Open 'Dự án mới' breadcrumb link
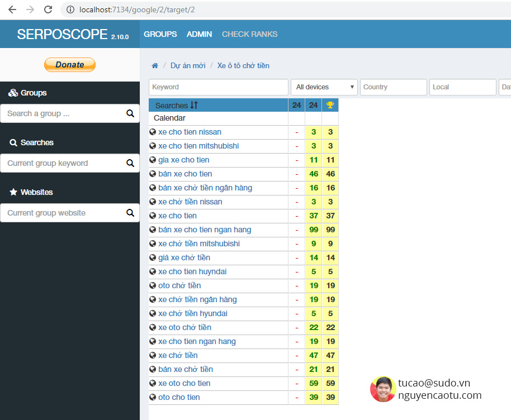 point(188,66)
